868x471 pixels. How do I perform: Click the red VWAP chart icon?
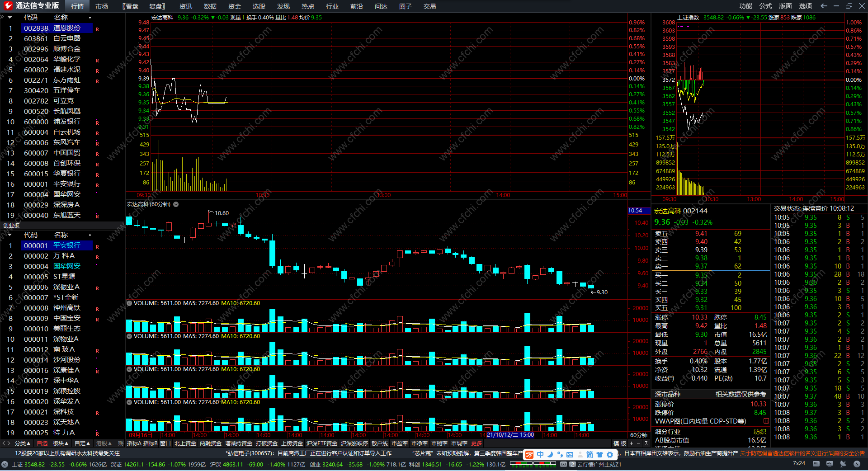pos(766,421)
